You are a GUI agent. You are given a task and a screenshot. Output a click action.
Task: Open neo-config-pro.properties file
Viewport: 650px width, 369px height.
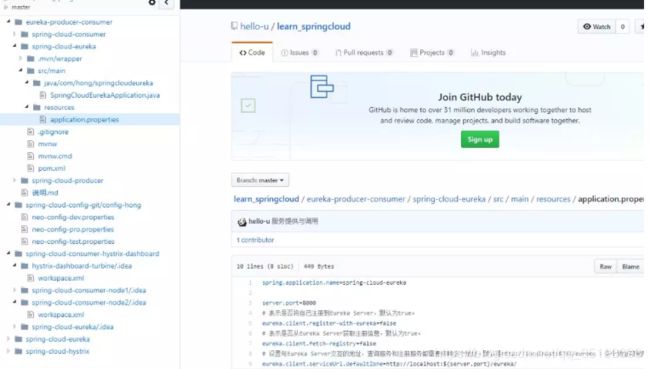(73, 229)
